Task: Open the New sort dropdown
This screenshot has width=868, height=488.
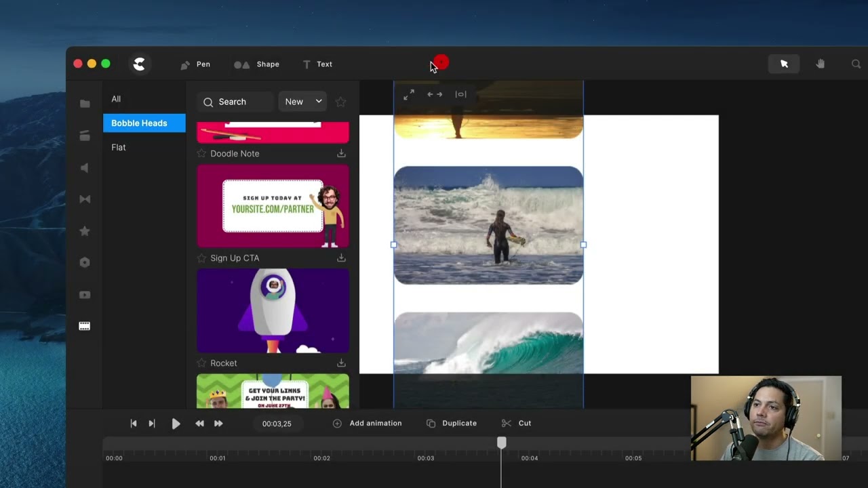Action: [302, 102]
